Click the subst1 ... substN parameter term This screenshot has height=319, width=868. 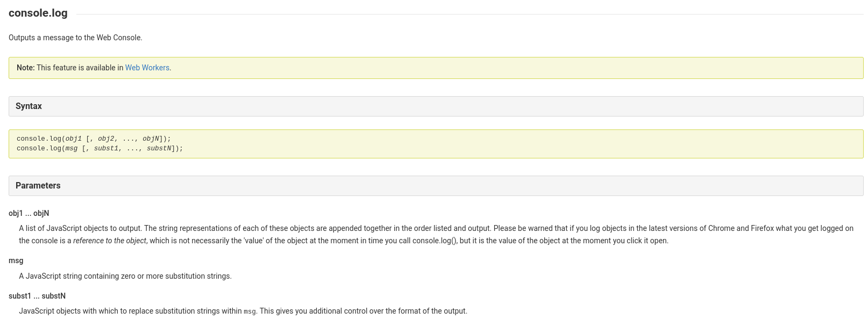pos(37,296)
